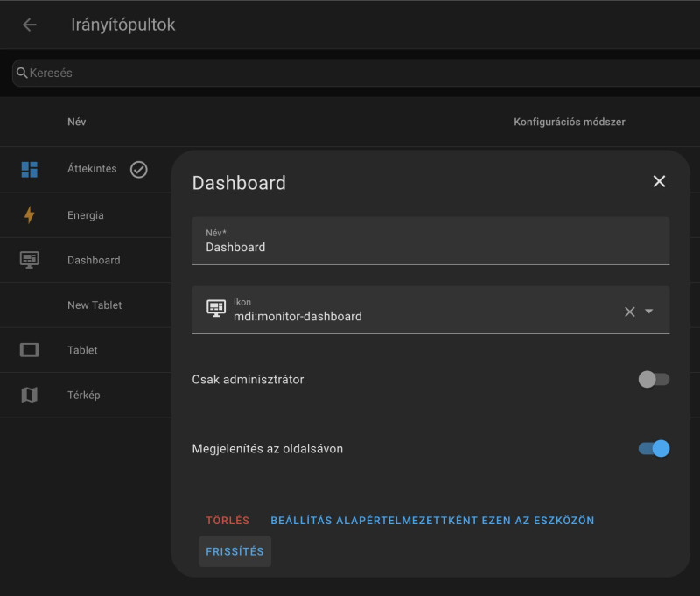Image resolution: width=700 pixels, height=596 pixels.
Task: Clear the mdi:monitor-dashboard icon value
Action: coord(629,312)
